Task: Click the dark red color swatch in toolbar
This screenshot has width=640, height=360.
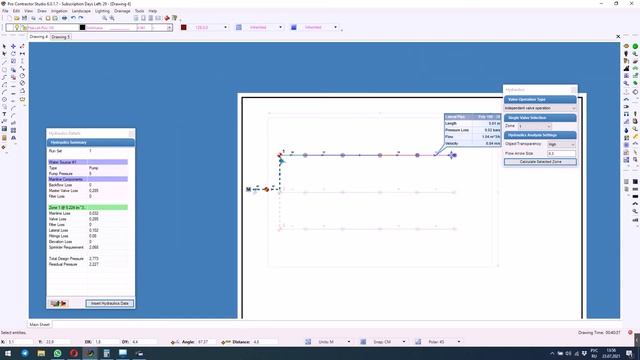Action: tap(184, 27)
